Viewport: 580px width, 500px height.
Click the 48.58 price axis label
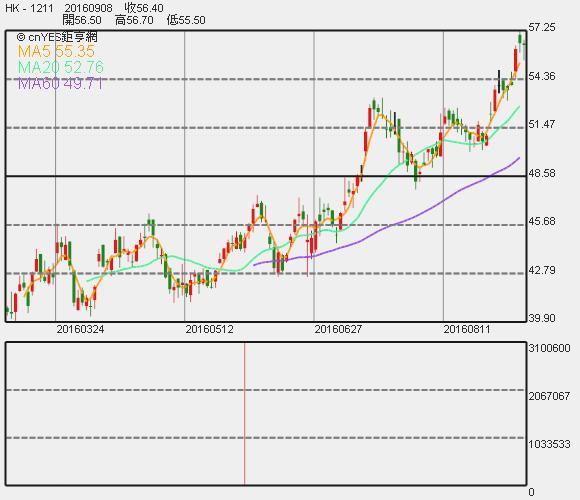[x=542, y=173]
